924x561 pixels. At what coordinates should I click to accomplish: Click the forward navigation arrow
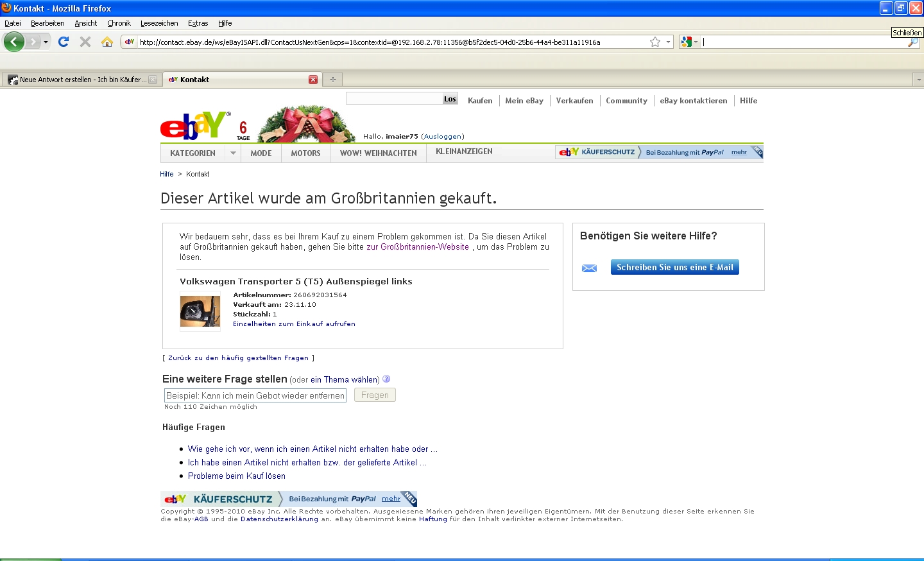pyautogui.click(x=33, y=42)
